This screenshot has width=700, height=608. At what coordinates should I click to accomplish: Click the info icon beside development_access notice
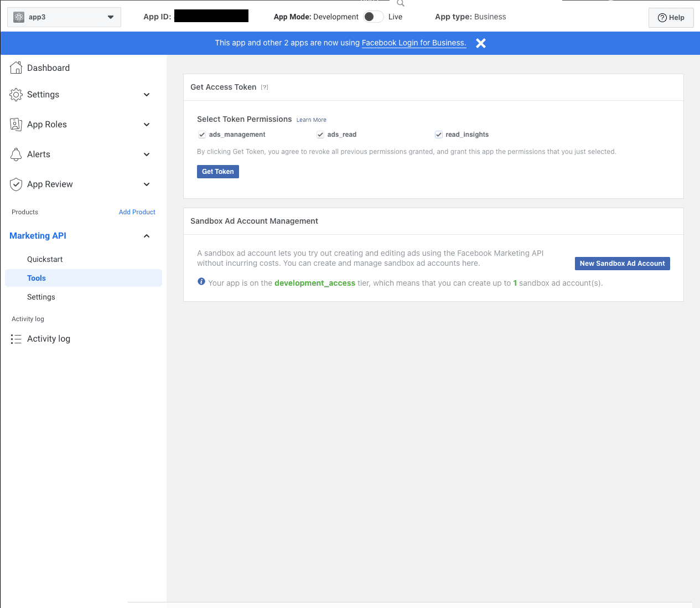tap(201, 282)
